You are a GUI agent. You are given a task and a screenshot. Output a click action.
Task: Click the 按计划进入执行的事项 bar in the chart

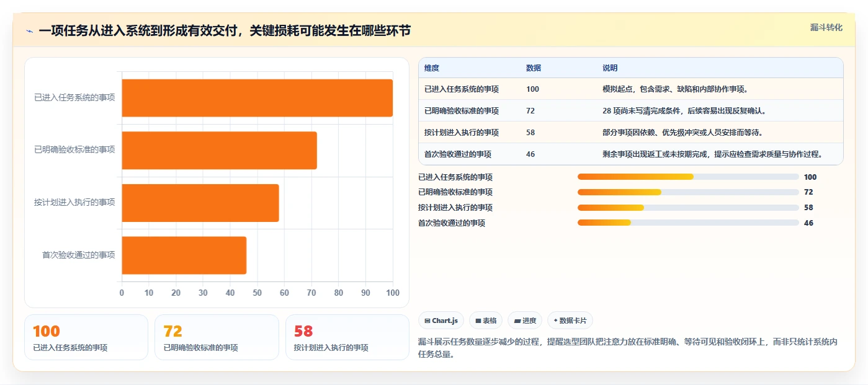point(200,203)
